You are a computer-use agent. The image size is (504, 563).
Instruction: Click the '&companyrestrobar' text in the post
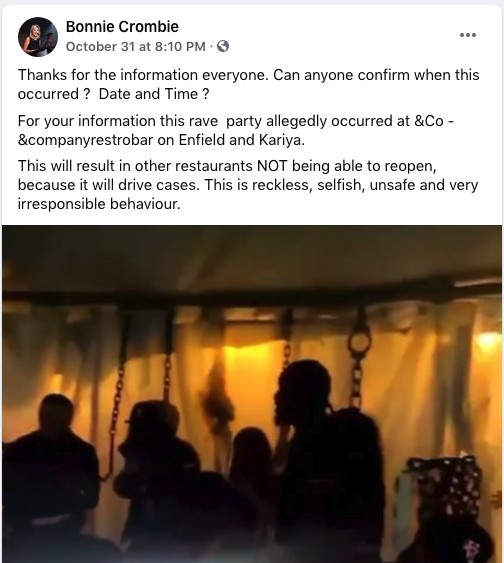point(85,140)
